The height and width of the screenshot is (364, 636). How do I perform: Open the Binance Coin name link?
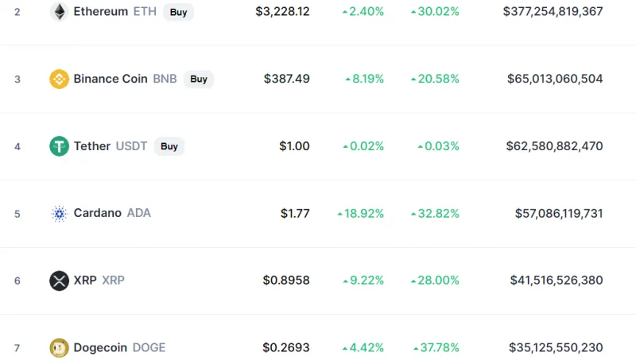pos(111,79)
